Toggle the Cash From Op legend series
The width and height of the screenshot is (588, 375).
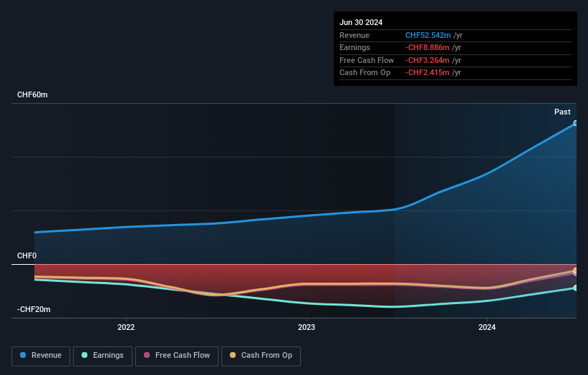[261, 356]
